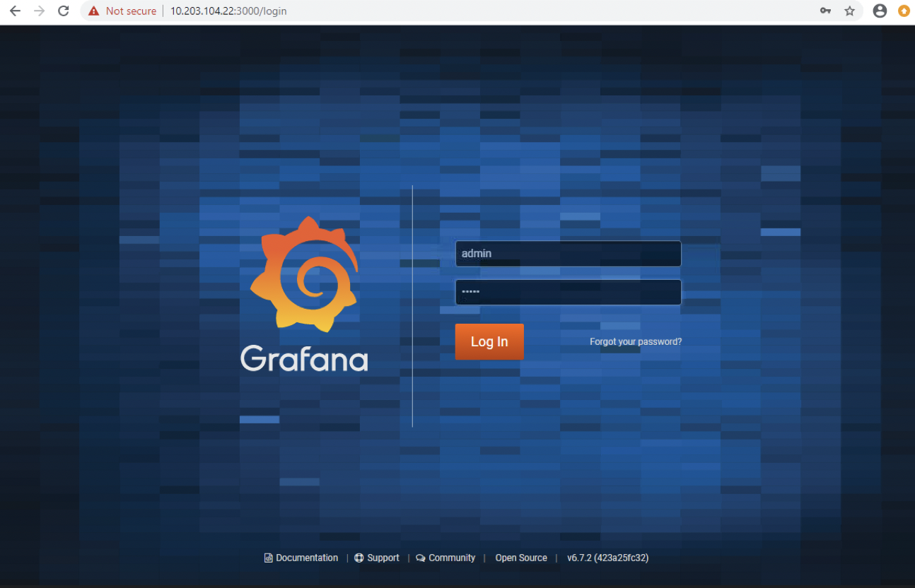Click the address bar URL
The height and width of the screenshot is (588, 915).
click(228, 11)
